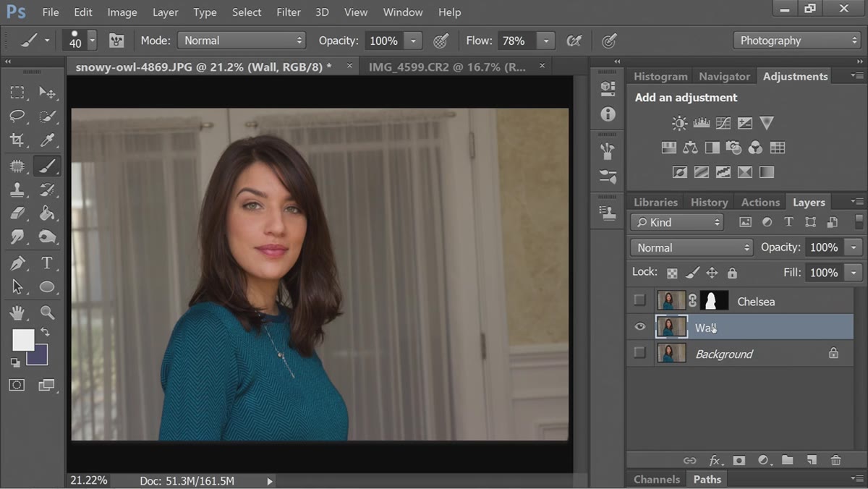The image size is (868, 489).
Task: Click the foreground color swatch
Action: 22,340
